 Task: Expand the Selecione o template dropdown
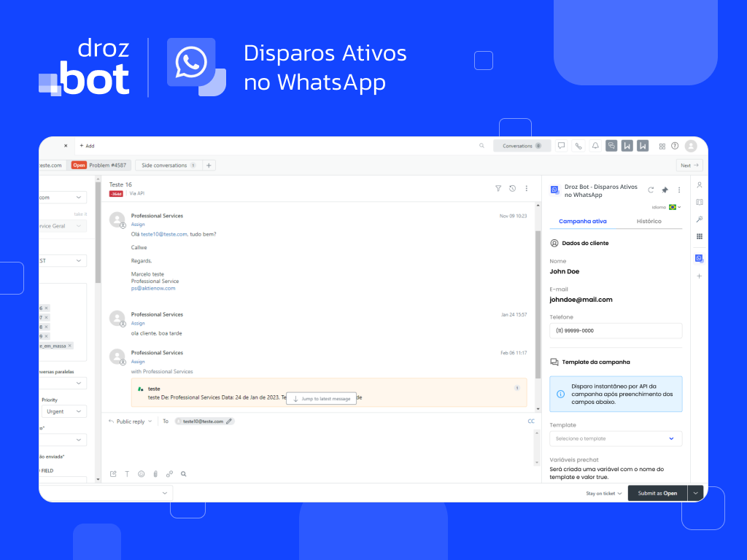pyautogui.click(x=616, y=438)
